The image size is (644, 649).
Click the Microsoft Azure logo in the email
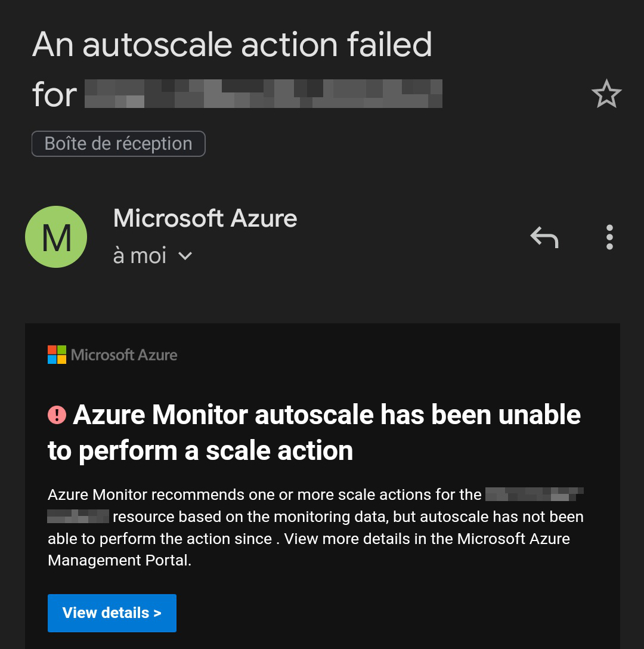[x=112, y=354]
